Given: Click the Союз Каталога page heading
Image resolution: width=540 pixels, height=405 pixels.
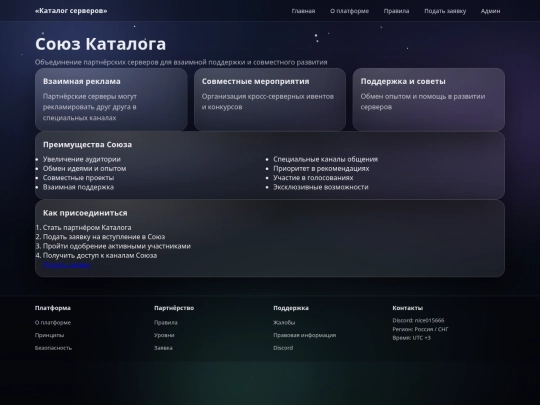Looking at the screenshot, I should tap(101, 44).
